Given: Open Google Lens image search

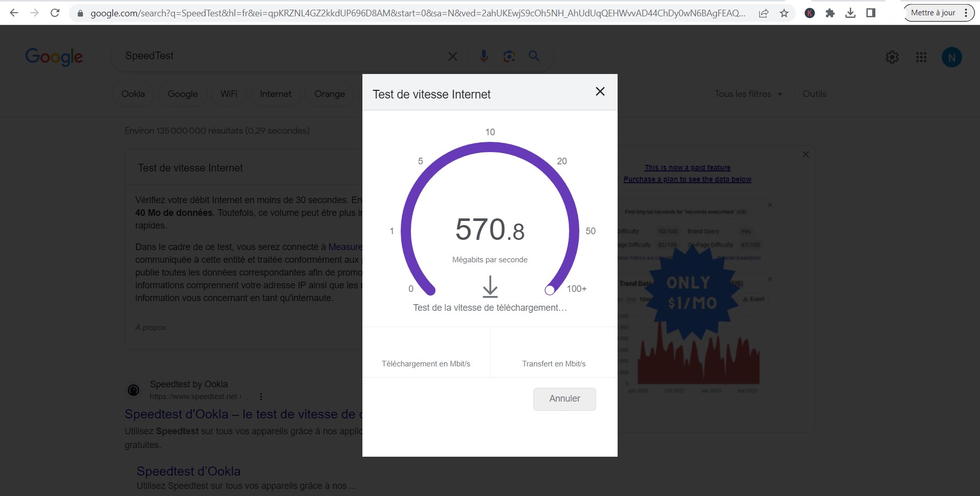Looking at the screenshot, I should coord(509,56).
